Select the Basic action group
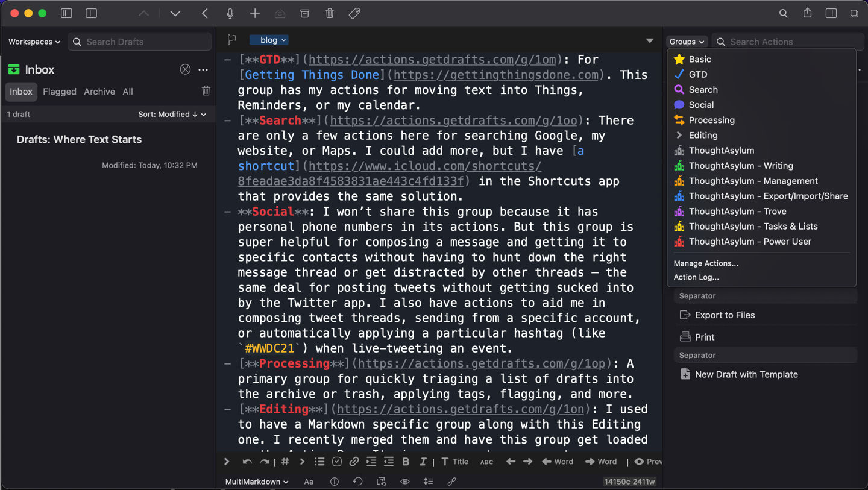 coord(761,59)
